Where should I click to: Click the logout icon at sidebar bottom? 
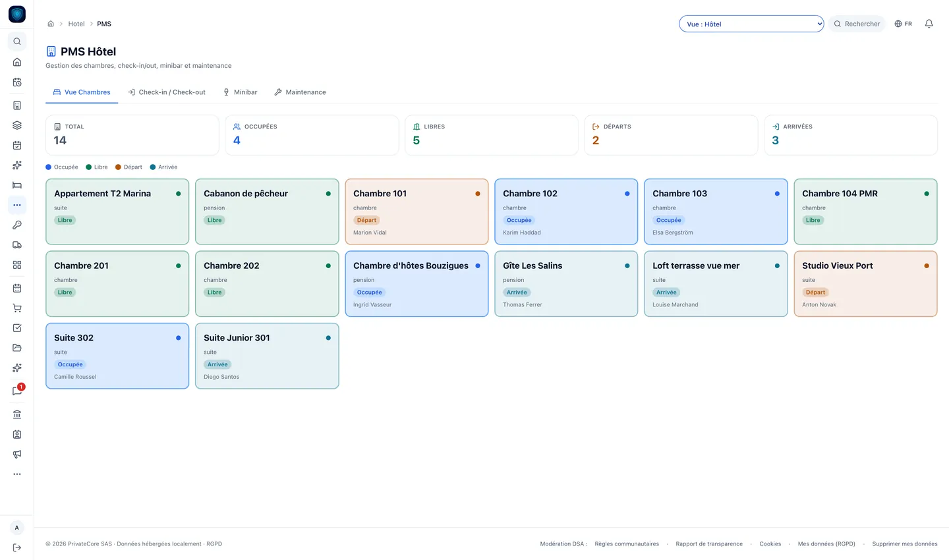tap(17, 547)
